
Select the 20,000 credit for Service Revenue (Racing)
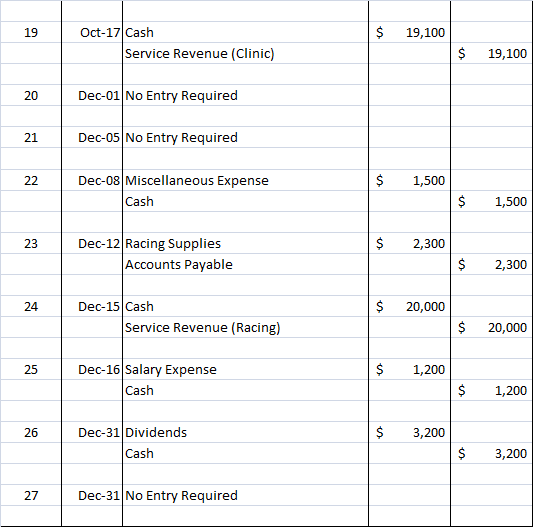coord(492,327)
